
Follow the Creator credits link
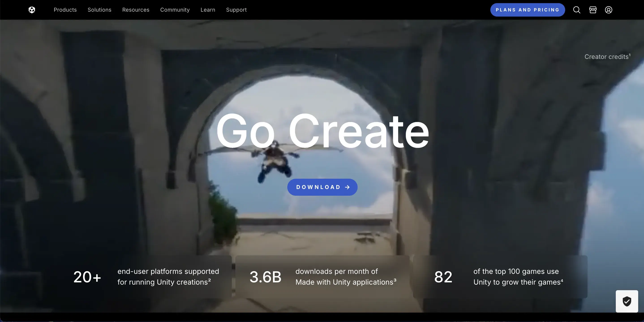[607, 57]
